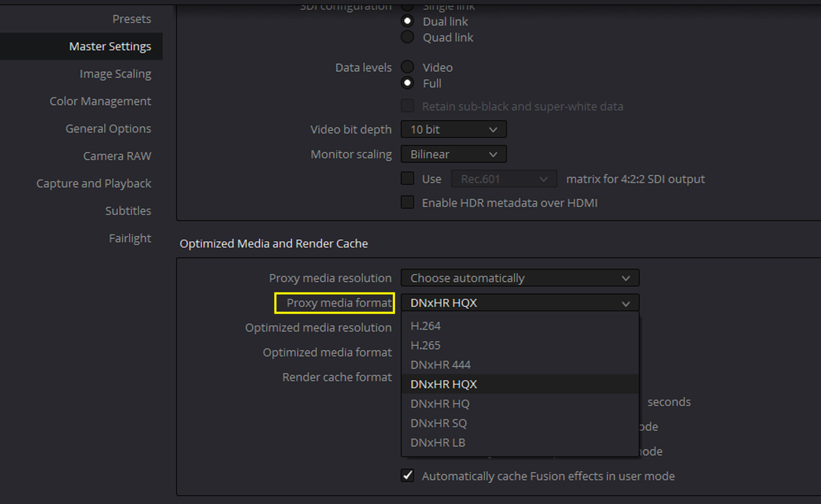Screen dimensions: 821x504
Task: Select DNxHR HQX in the list
Action: coord(520,384)
